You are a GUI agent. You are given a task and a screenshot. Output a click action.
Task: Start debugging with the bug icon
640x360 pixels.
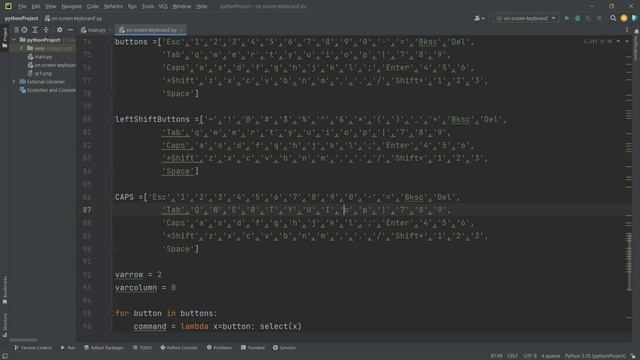point(578,18)
